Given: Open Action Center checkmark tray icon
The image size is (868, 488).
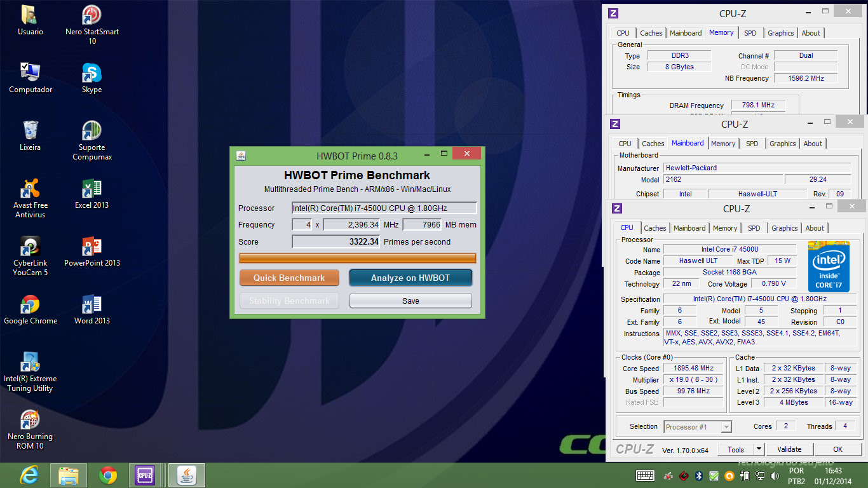Looking at the screenshot, I should pos(714,476).
